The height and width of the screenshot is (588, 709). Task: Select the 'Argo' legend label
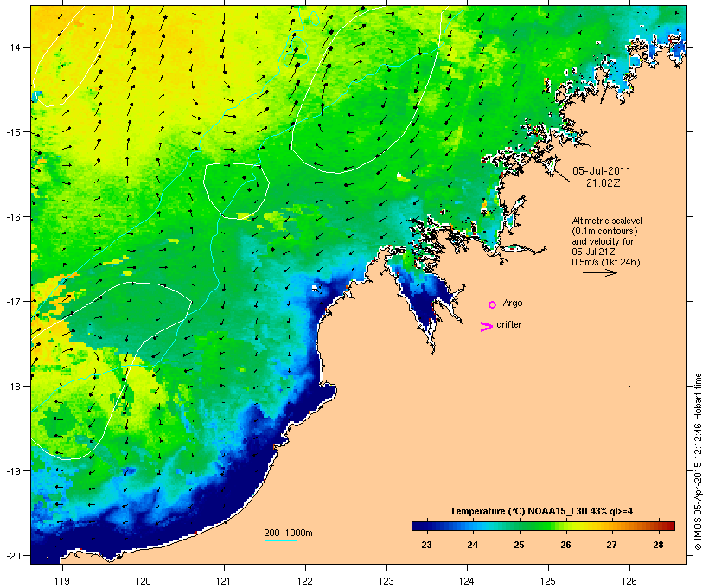pos(513,303)
